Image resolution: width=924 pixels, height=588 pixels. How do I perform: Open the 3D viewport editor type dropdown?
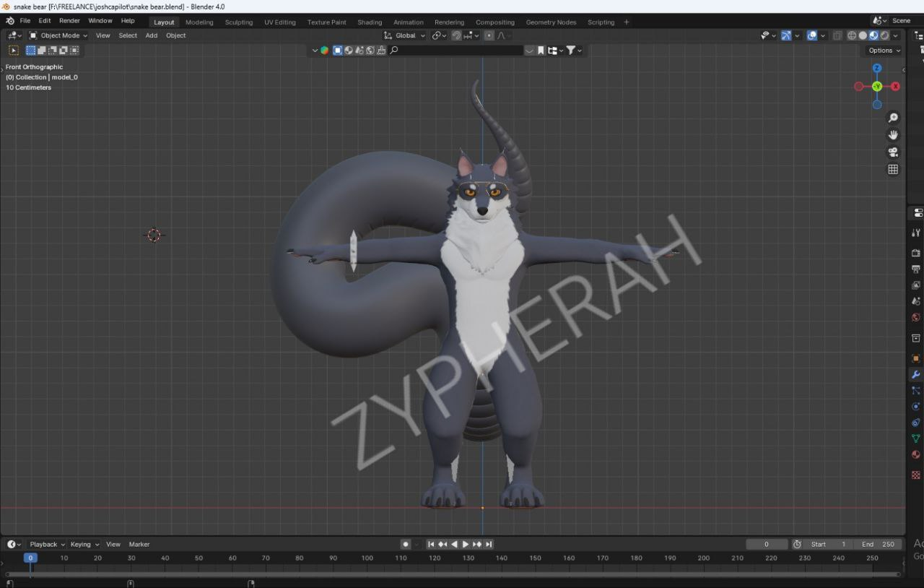click(x=14, y=35)
